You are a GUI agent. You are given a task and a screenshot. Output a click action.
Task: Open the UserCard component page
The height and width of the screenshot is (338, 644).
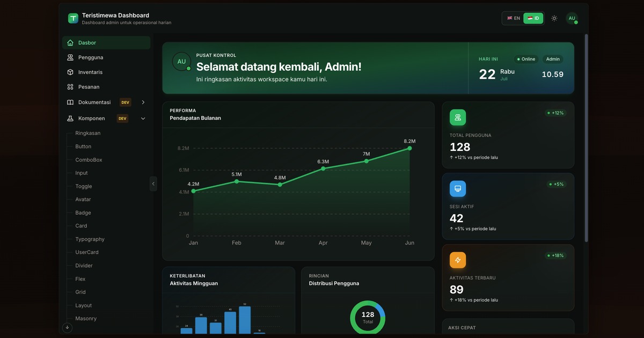click(87, 252)
